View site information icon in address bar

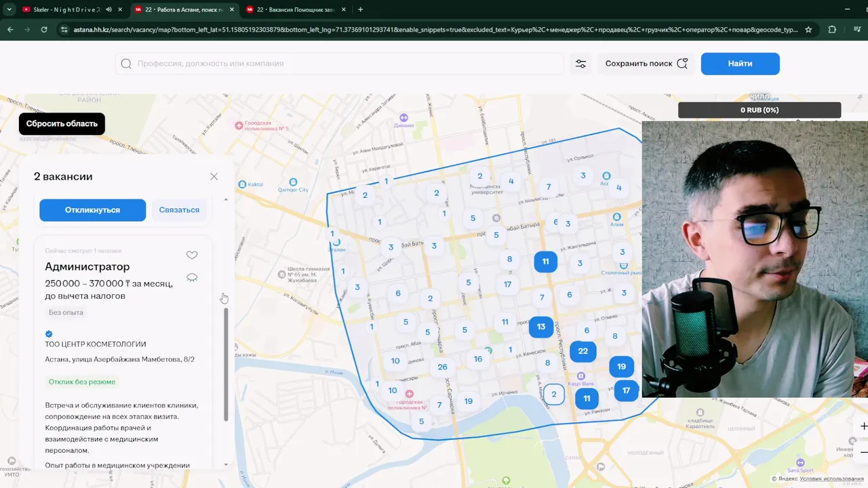coord(64,30)
